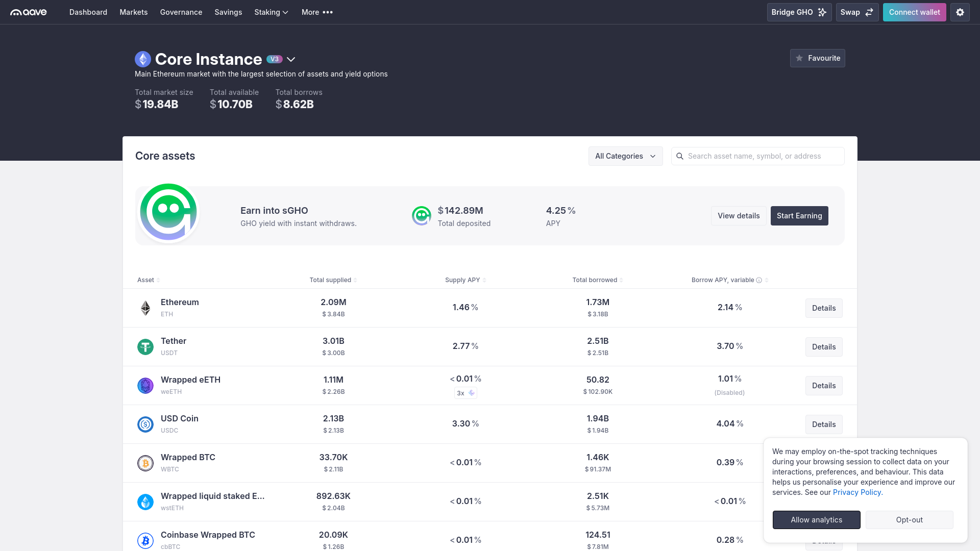Click USD Coin total supplied 2.13B
This screenshot has height=551, width=980.
pos(333,418)
